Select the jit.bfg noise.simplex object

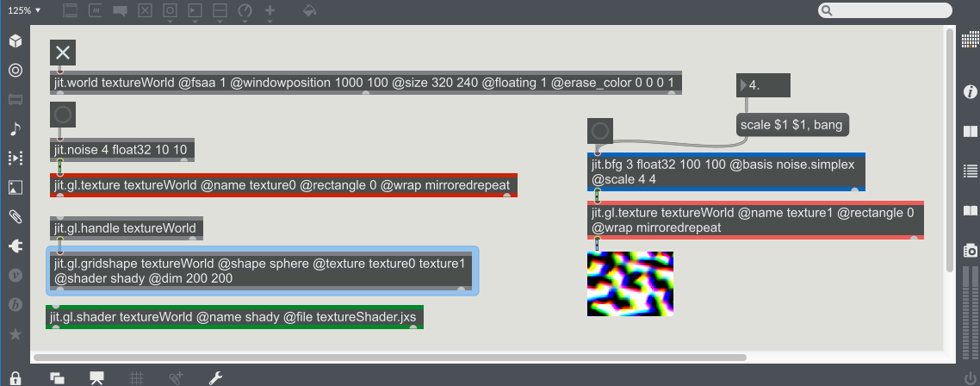[x=726, y=172]
